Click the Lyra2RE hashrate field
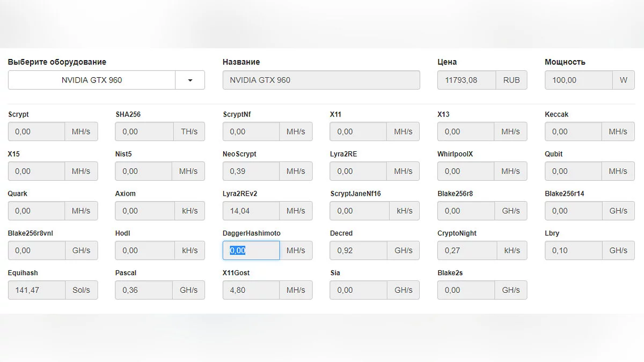This screenshot has width=644, height=362. 358,171
